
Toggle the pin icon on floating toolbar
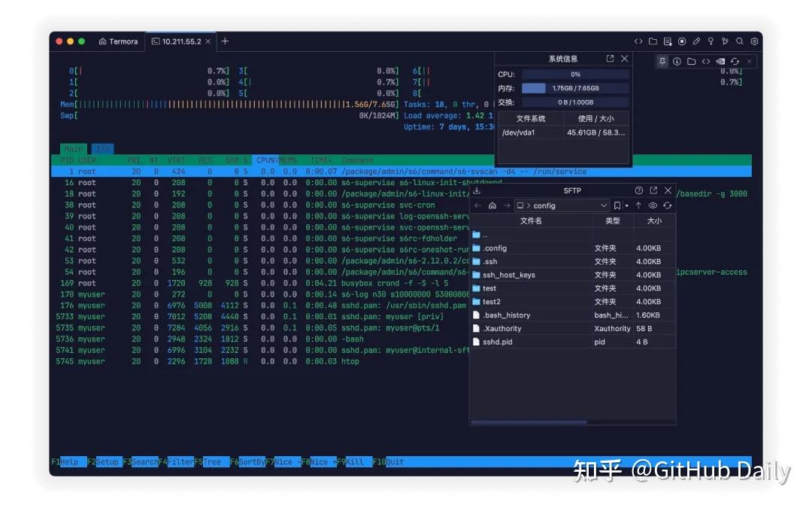(x=662, y=61)
